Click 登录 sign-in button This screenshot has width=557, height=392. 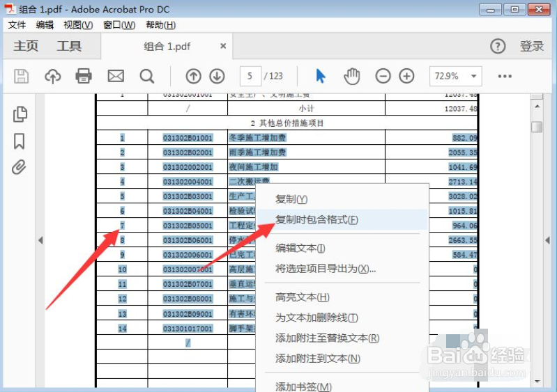[x=532, y=46]
